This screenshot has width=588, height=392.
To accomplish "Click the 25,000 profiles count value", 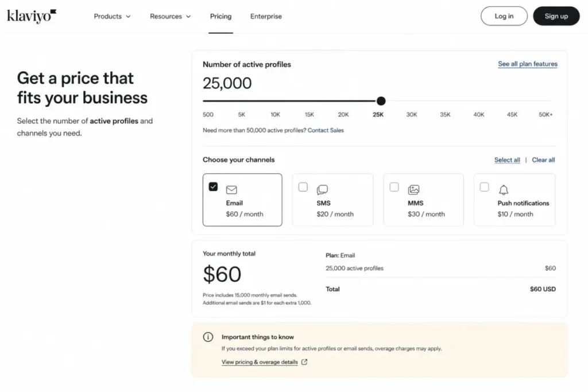I will 227,83.
